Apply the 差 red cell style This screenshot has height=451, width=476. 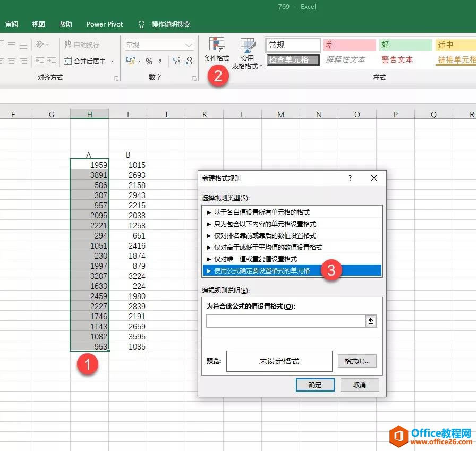coord(349,45)
